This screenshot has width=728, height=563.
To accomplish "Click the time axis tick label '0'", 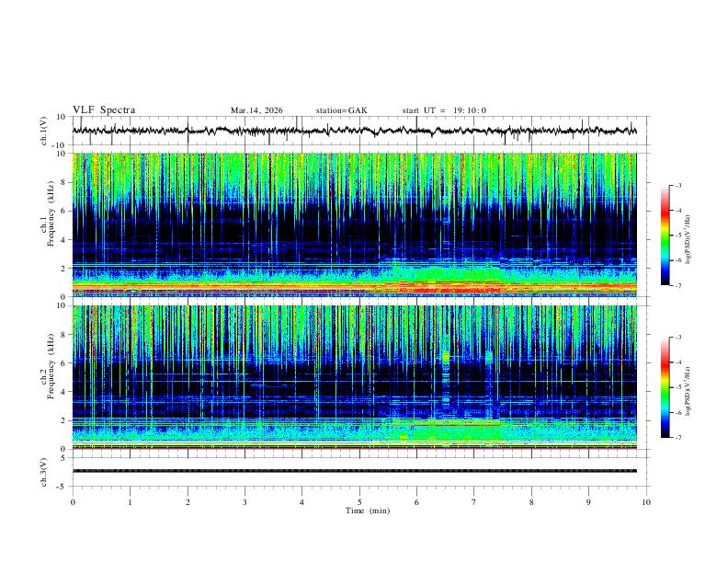I will click(x=73, y=502).
